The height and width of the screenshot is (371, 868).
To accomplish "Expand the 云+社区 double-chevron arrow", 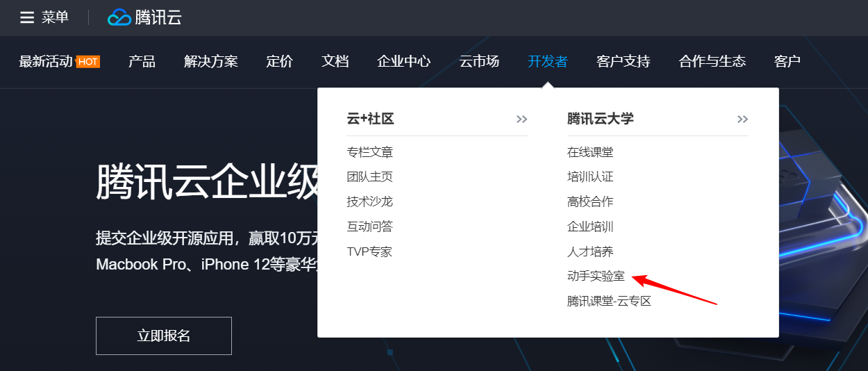I will coord(521,119).
